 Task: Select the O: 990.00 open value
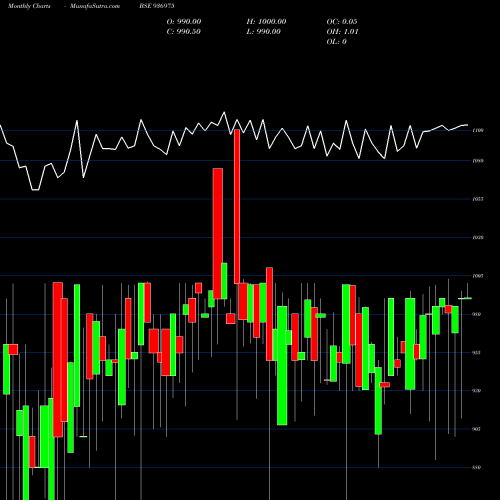[x=184, y=22]
